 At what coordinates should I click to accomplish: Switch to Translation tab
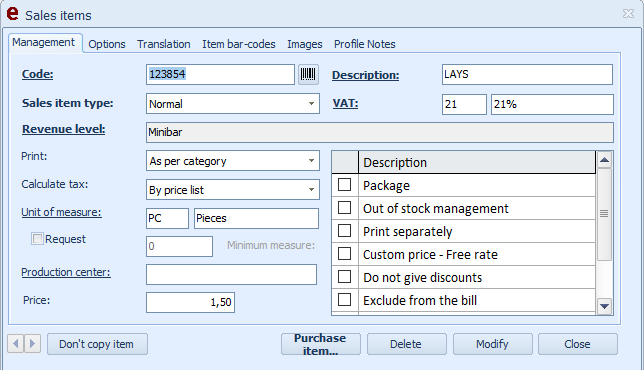point(163,44)
